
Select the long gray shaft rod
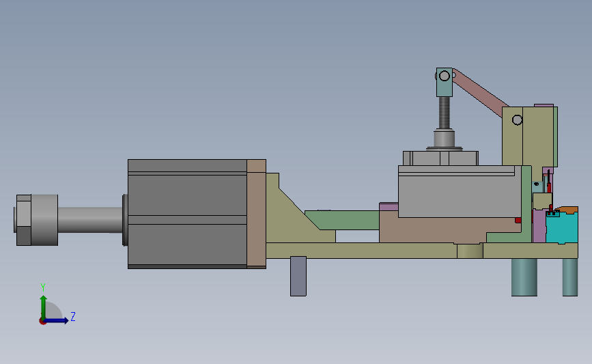point(91,220)
